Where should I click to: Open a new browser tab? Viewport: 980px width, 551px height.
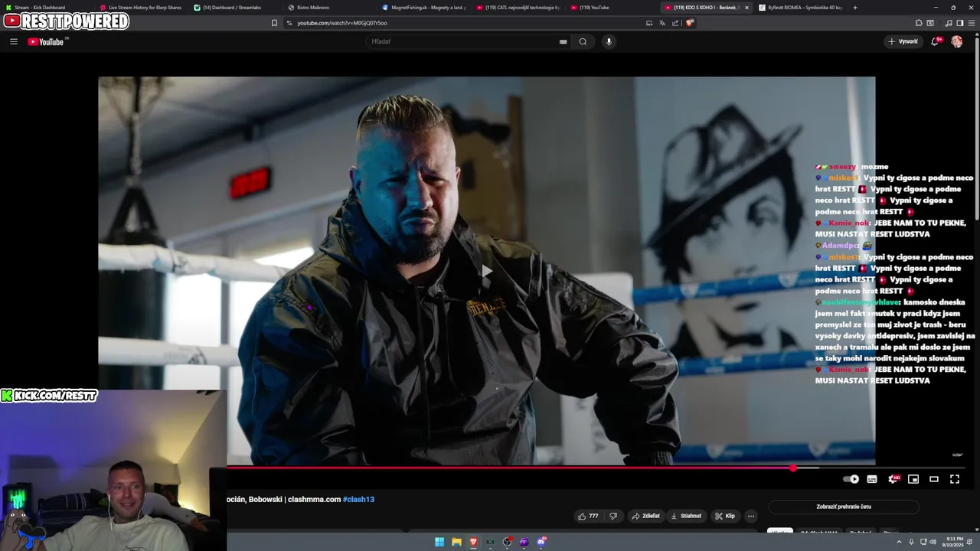[854, 8]
